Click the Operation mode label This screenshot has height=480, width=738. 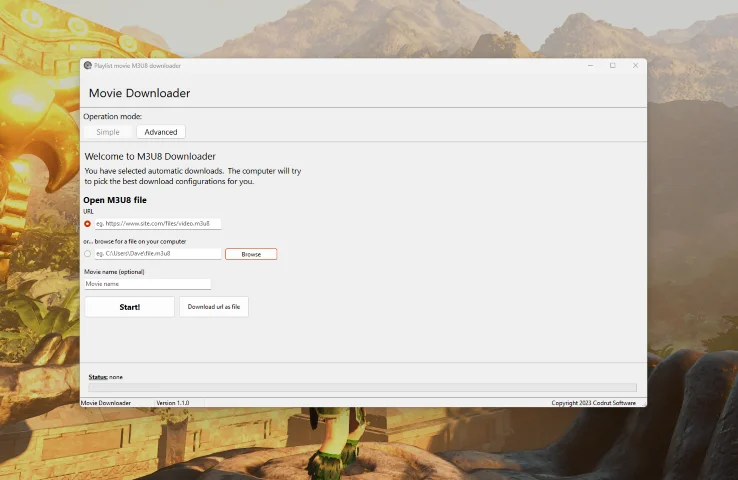[112, 116]
